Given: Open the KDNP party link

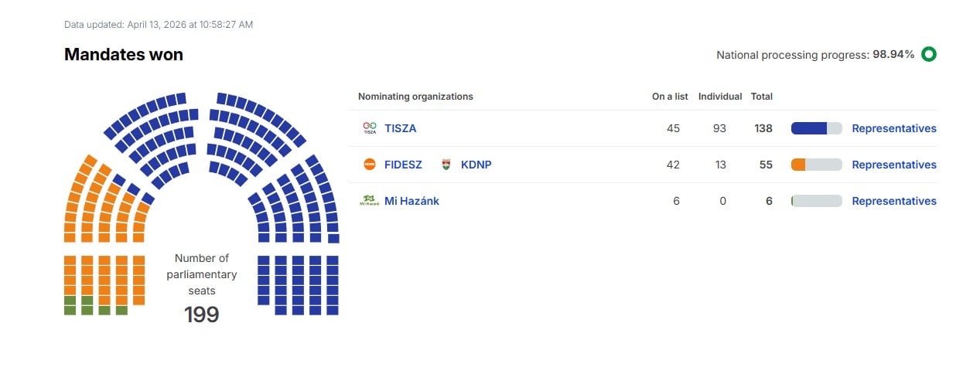Looking at the screenshot, I should [x=476, y=165].
